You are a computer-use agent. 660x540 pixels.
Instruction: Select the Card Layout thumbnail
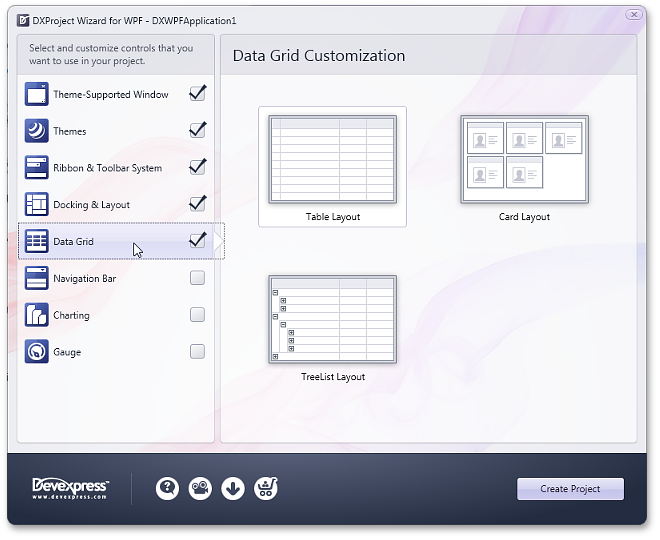tap(524, 160)
